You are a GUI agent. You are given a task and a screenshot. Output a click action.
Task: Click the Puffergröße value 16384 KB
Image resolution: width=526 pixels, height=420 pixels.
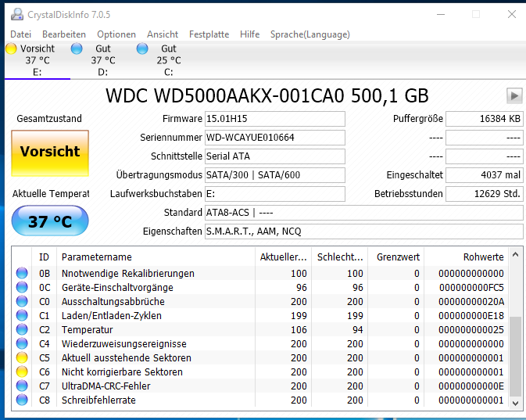click(x=485, y=119)
